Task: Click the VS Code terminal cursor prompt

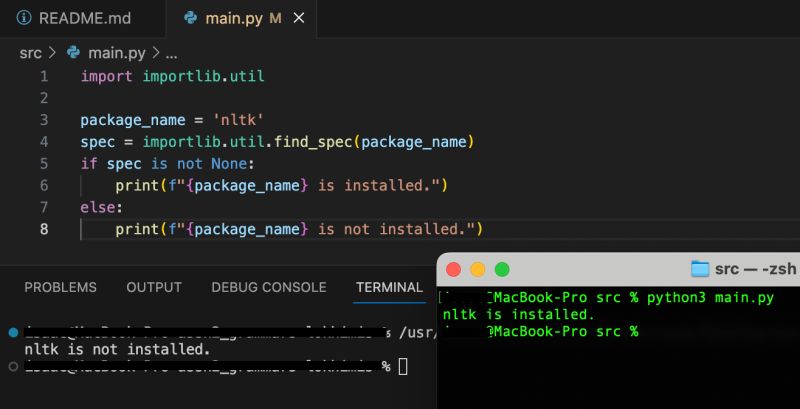Action: coord(403,367)
